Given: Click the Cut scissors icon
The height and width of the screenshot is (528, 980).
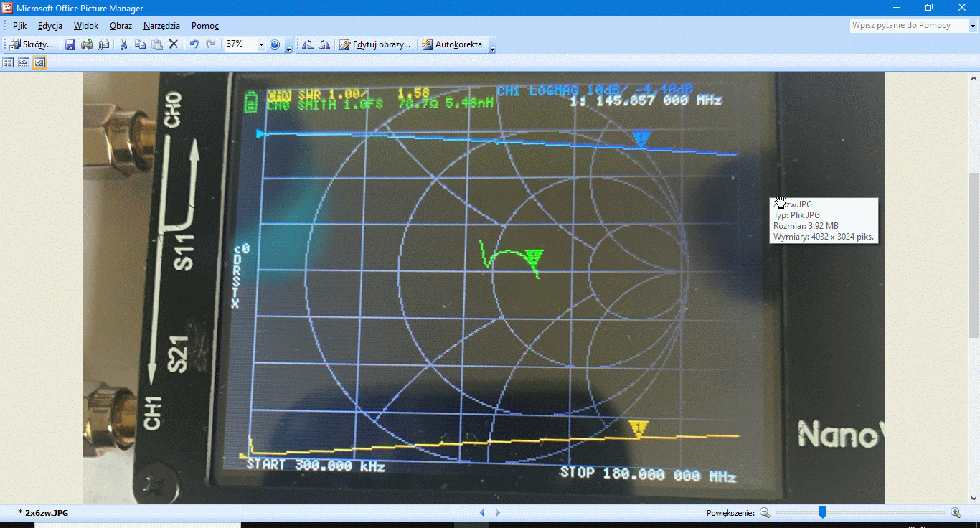Looking at the screenshot, I should 123,44.
